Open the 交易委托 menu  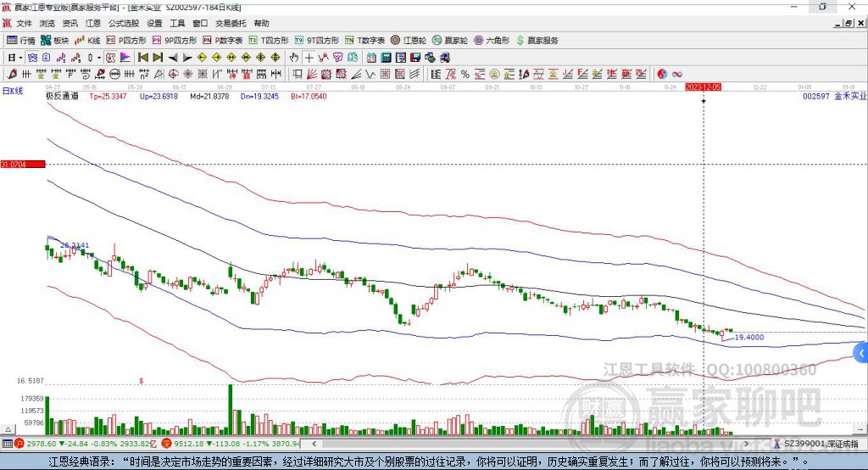pos(231,23)
